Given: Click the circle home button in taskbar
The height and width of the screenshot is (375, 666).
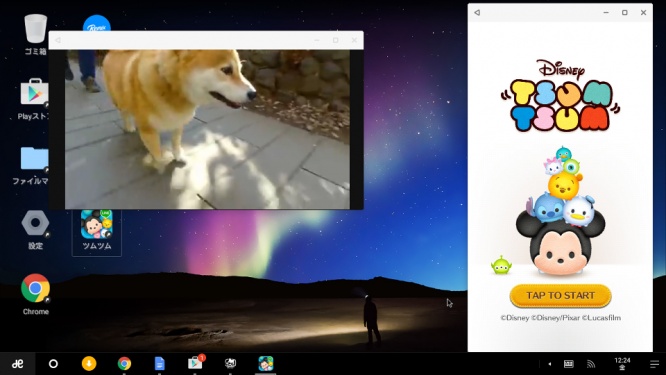Looking at the screenshot, I should [x=53, y=364].
